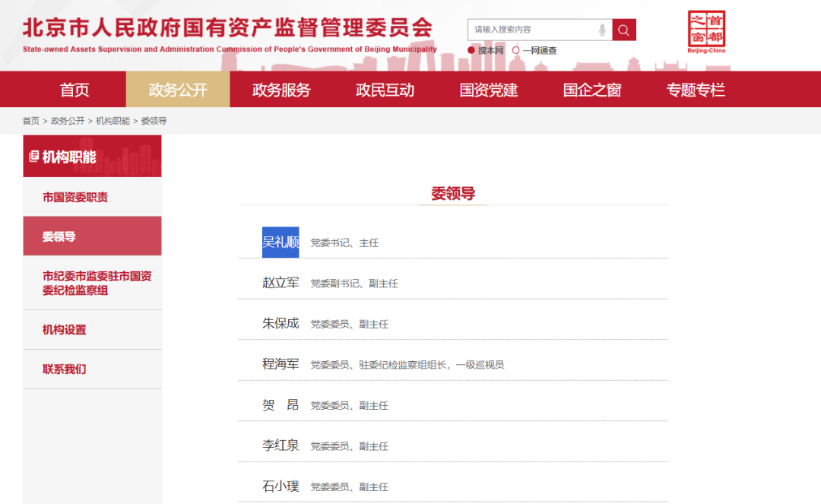Click the name 李红泉
The height and width of the screenshot is (504, 821).
click(x=281, y=445)
